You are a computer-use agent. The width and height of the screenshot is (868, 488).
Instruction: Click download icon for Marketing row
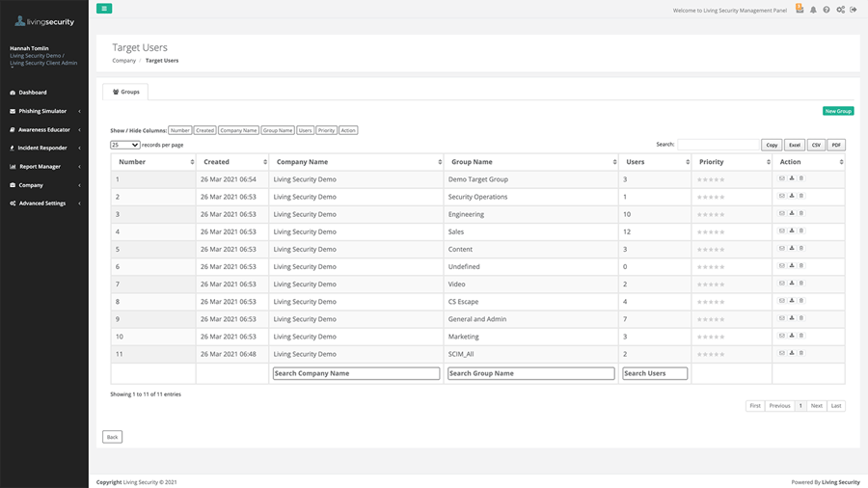[x=792, y=336]
